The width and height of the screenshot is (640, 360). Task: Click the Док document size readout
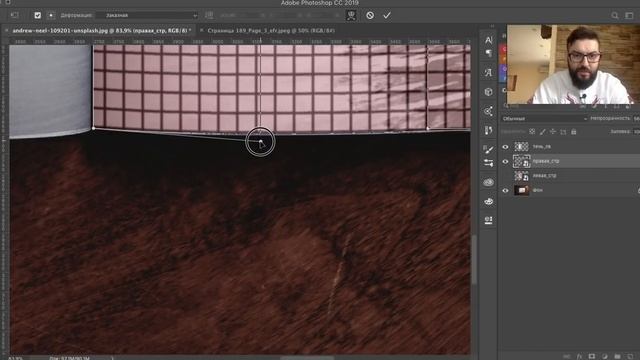(69, 358)
